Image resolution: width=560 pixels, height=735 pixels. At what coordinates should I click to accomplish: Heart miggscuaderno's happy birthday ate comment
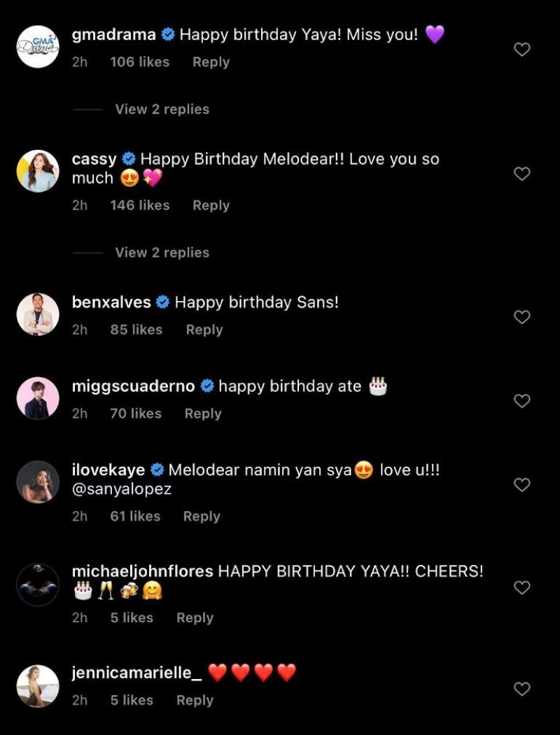click(522, 401)
